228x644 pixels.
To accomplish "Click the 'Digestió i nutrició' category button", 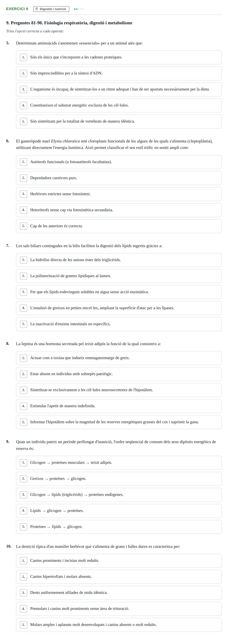I will [51, 9].
